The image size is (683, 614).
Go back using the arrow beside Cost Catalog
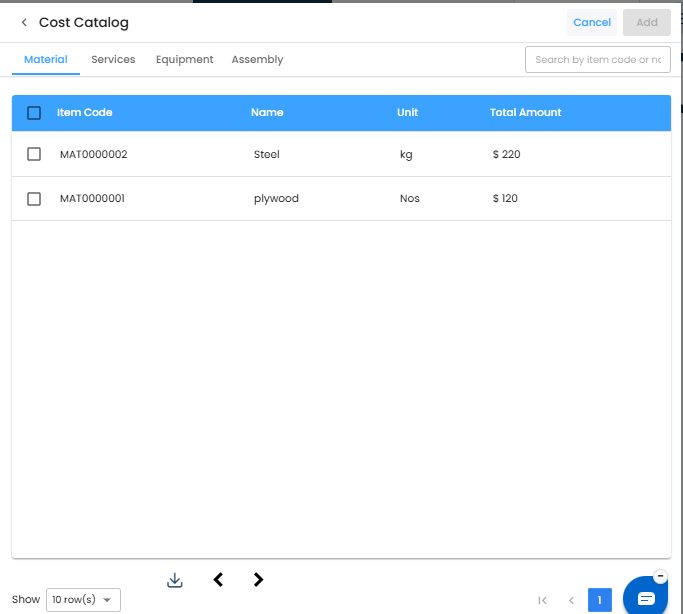[24, 22]
